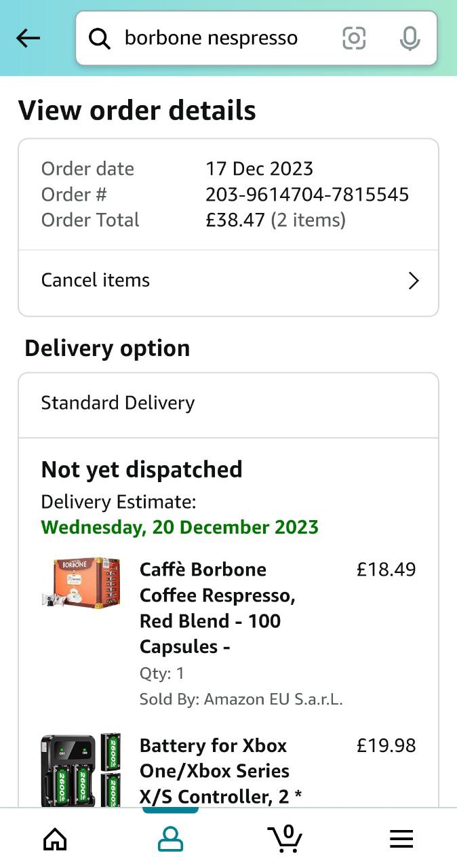The height and width of the screenshot is (868, 457).
Task: Tap the £18.49 coffee price
Action: tap(386, 570)
